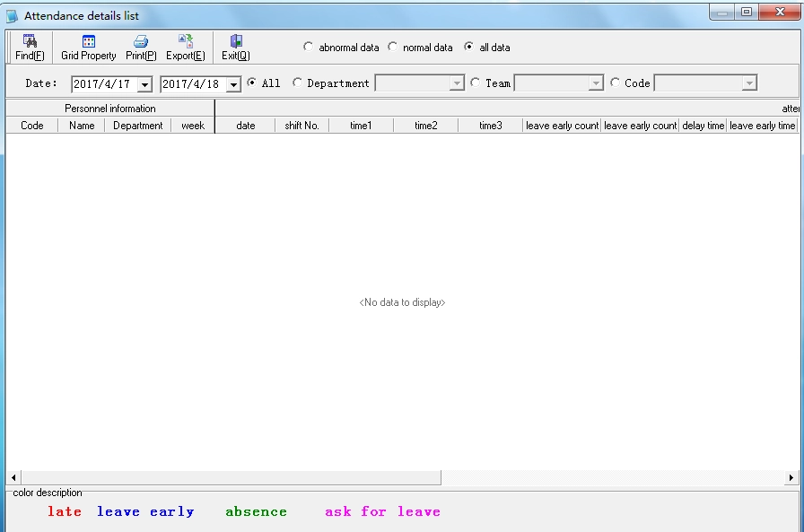Click the magenta 'ask for leave' legend
The width and height of the screenshot is (804, 532).
(x=382, y=511)
